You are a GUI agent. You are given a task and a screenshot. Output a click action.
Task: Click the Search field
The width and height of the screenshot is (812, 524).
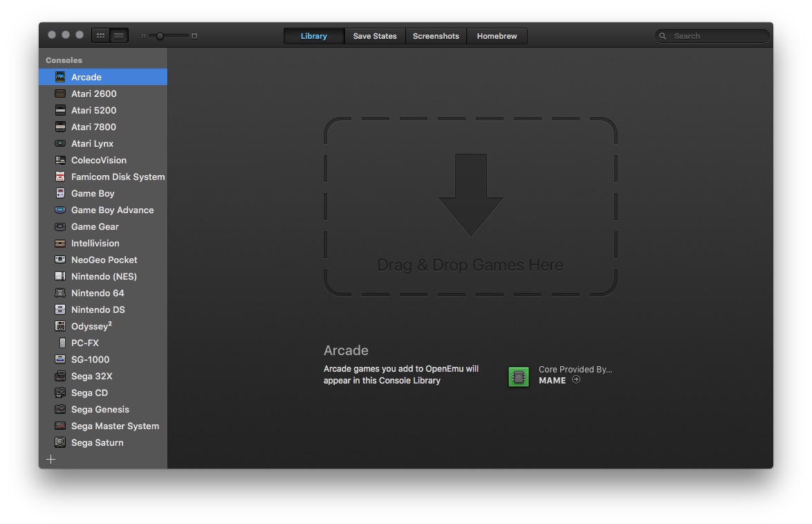[712, 36]
